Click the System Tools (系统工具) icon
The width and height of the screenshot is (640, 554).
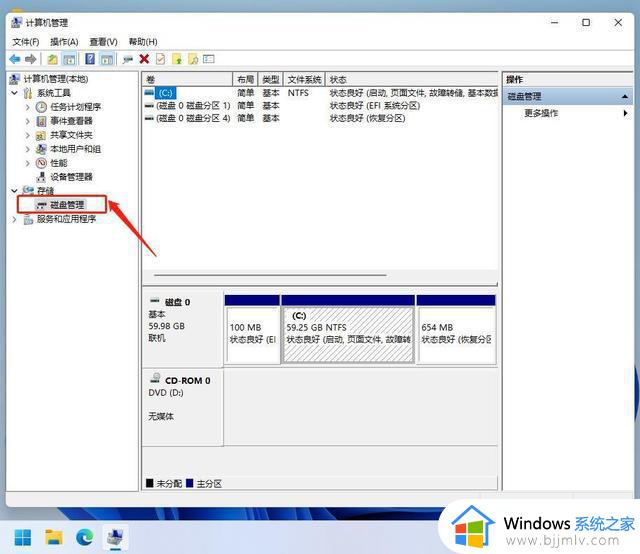pos(28,93)
